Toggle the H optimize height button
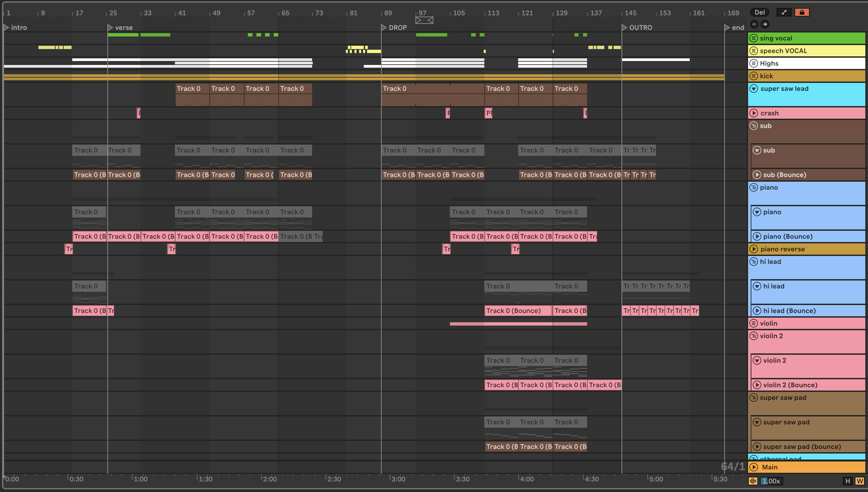The image size is (868, 492). click(847, 481)
